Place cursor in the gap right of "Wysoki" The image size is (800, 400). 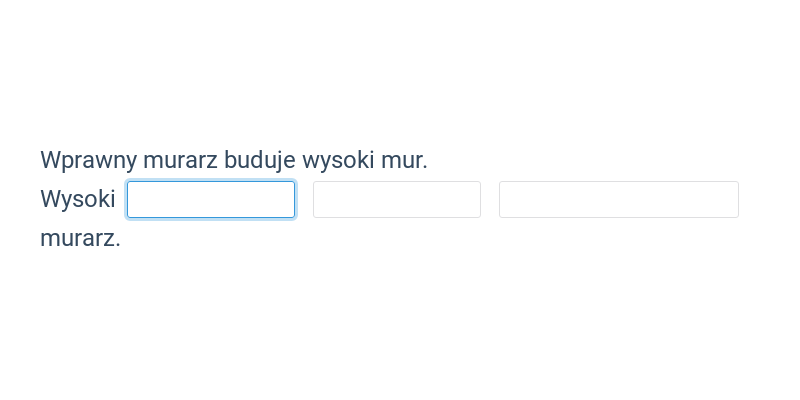(x=211, y=199)
